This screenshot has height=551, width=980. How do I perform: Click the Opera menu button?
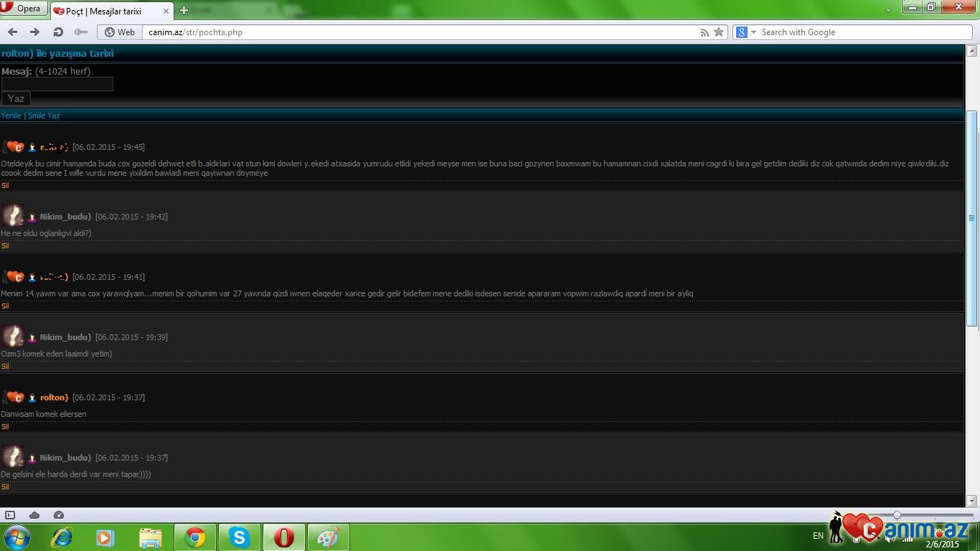23,9
